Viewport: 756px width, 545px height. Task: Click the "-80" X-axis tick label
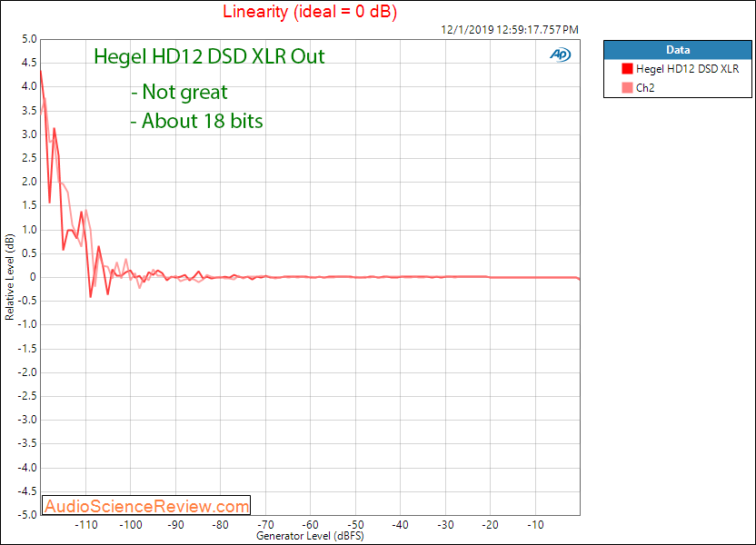click(220, 525)
